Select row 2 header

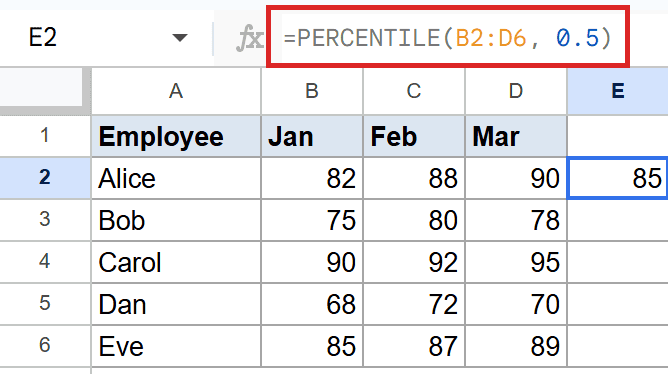[45, 178]
